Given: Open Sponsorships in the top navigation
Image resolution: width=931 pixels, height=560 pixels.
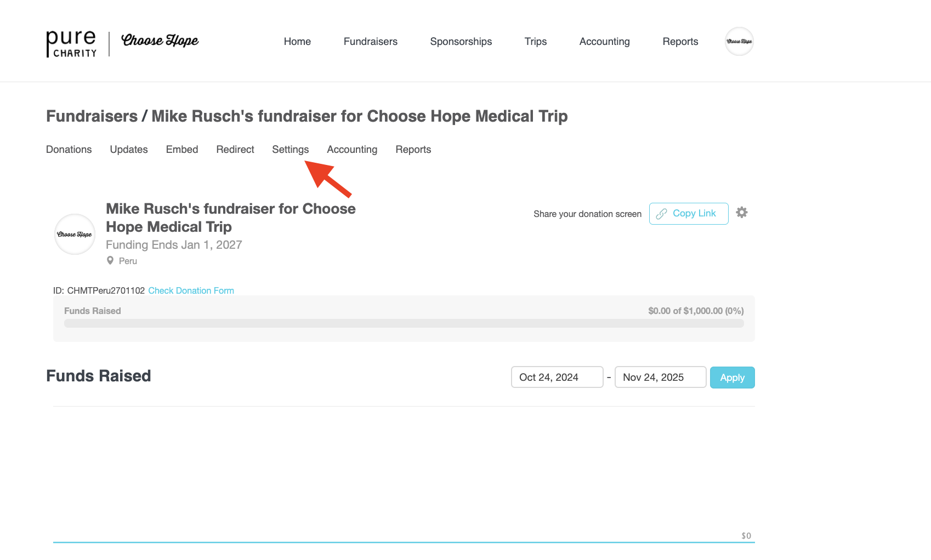Looking at the screenshot, I should (461, 42).
